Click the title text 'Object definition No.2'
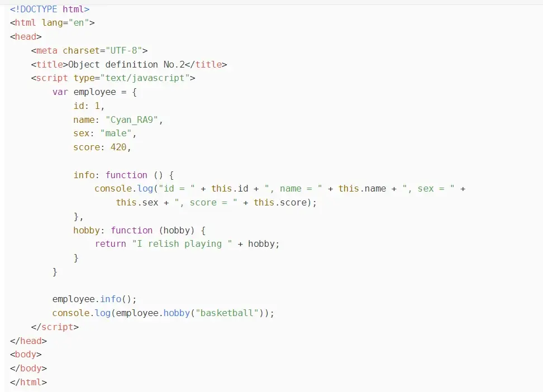Screen dimensions: 543x392 [126, 64]
